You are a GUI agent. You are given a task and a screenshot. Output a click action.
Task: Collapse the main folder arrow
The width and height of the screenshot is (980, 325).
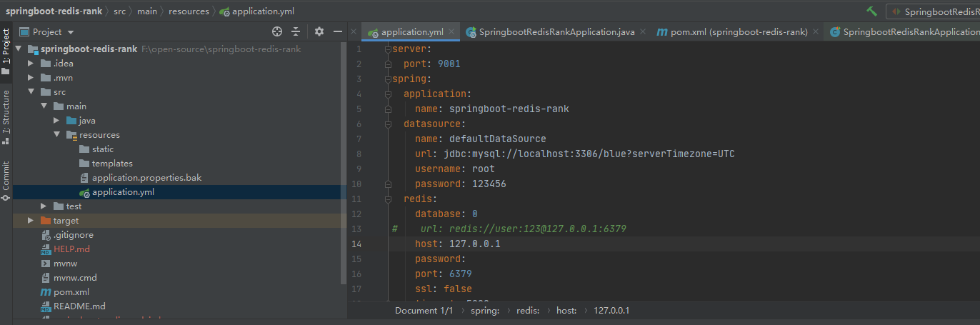tap(44, 106)
